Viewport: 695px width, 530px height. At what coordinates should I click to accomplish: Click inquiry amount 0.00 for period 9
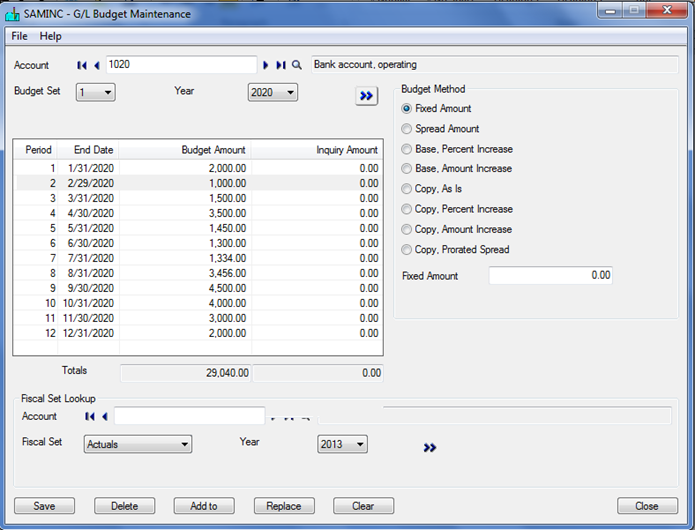point(316,288)
